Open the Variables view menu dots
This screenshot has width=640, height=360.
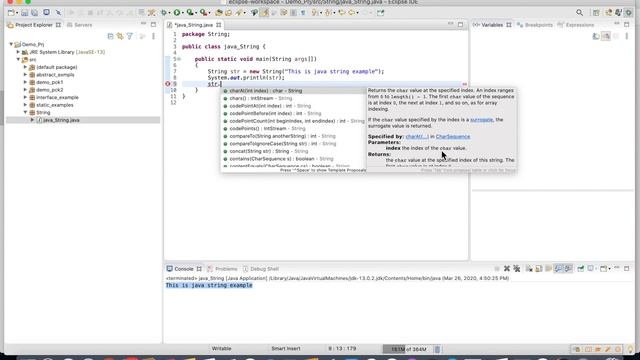pos(627,36)
